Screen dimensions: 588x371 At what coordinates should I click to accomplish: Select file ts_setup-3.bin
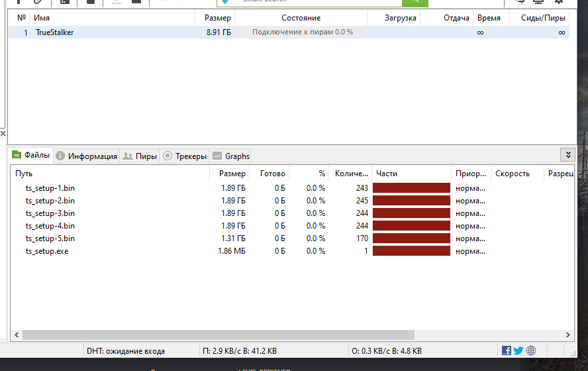pos(50,213)
